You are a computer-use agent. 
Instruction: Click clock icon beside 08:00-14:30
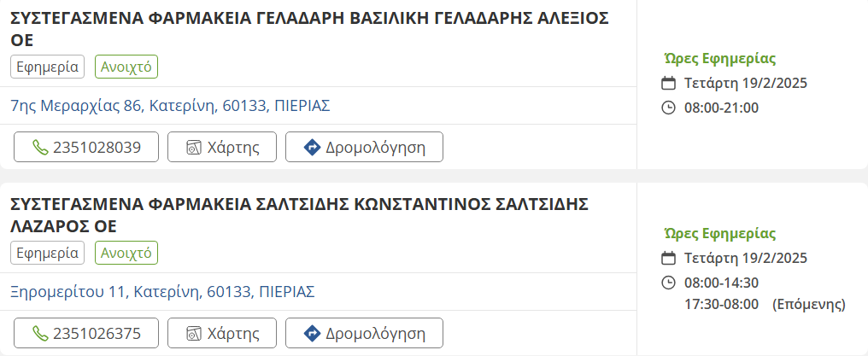(x=669, y=283)
